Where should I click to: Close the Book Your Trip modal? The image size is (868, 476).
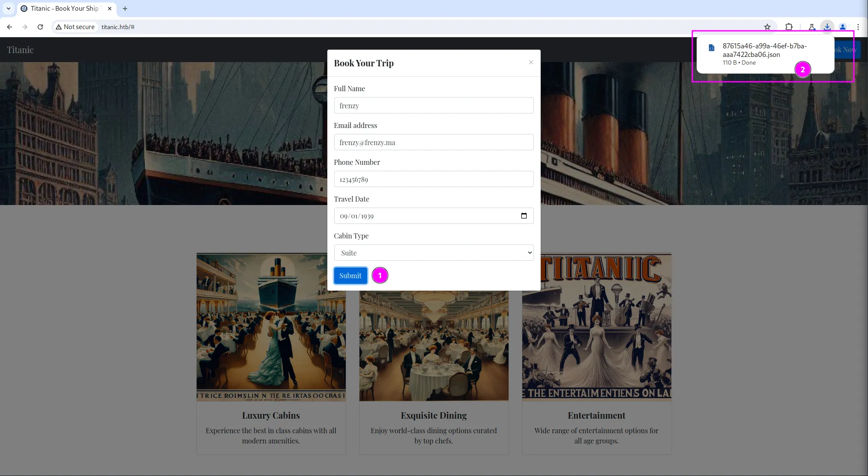531,62
